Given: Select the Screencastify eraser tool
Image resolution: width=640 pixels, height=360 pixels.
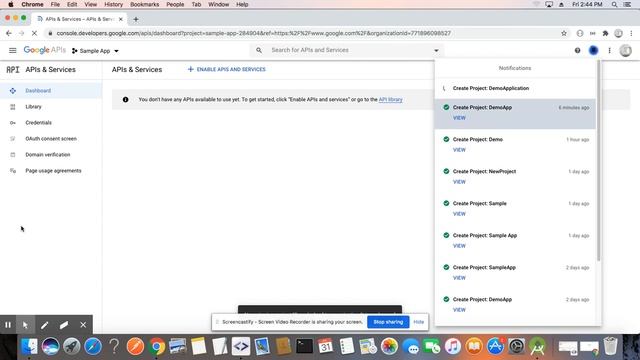Looking at the screenshot, I should 64,325.
